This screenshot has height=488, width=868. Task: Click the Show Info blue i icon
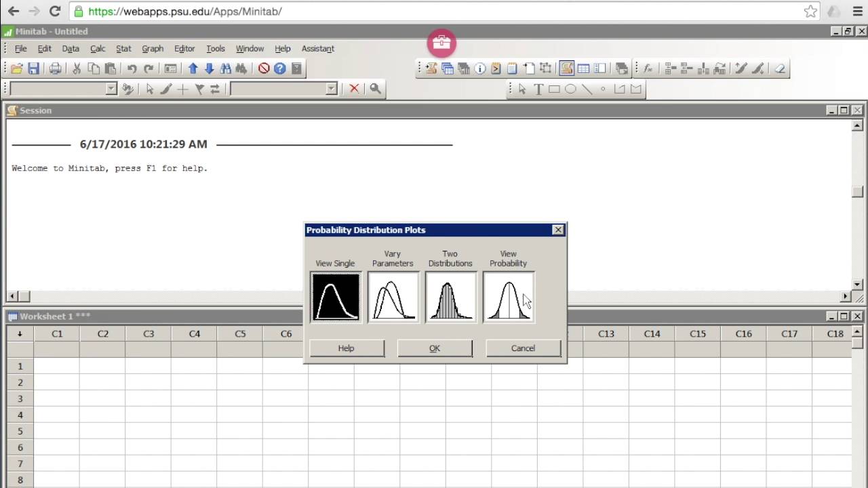tap(480, 68)
